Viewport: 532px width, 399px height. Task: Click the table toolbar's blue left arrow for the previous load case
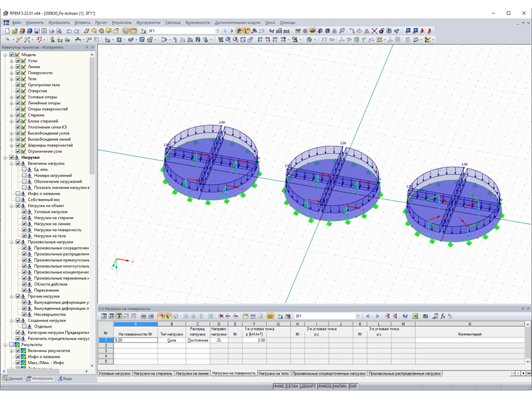(367, 316)
